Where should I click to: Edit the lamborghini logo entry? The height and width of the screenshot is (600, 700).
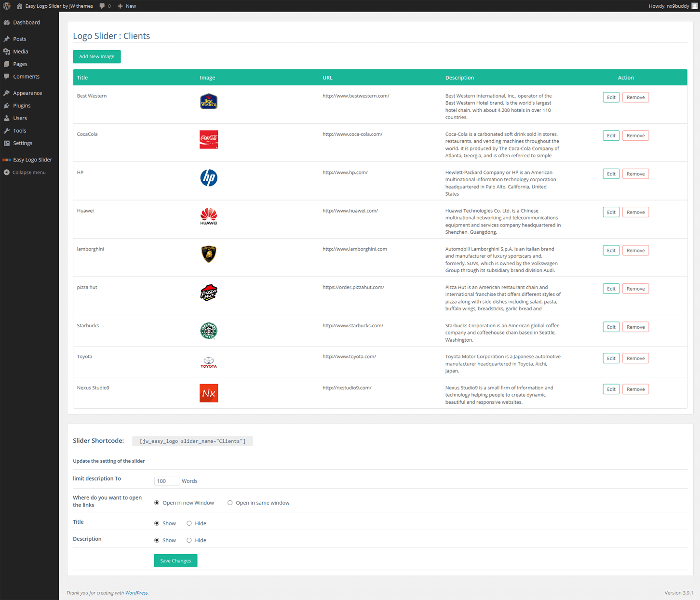[611, 251]
